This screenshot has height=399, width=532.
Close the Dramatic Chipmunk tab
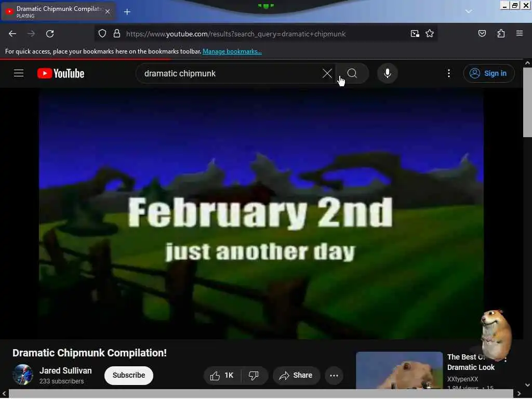pyautogui.click(x=108, y=11)
